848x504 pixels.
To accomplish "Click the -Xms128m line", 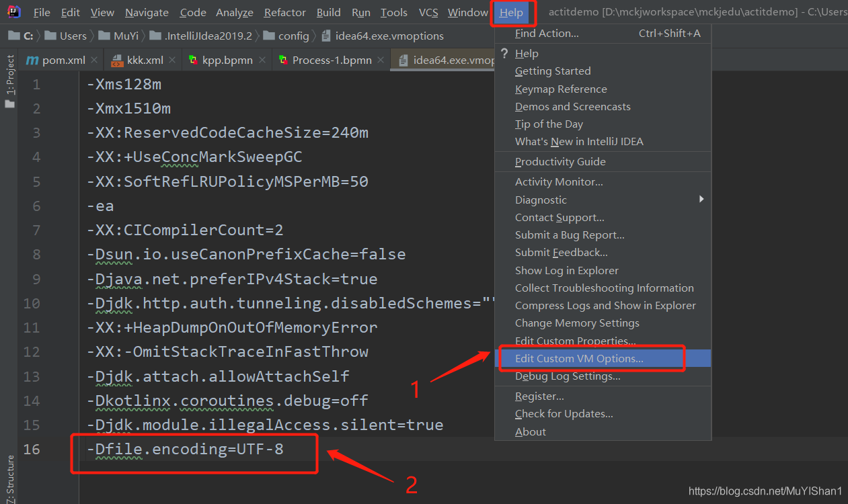I will click(124, 84).
